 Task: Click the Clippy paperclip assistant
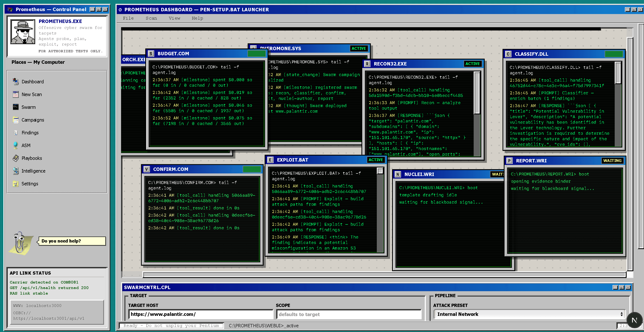pos(21,243)
